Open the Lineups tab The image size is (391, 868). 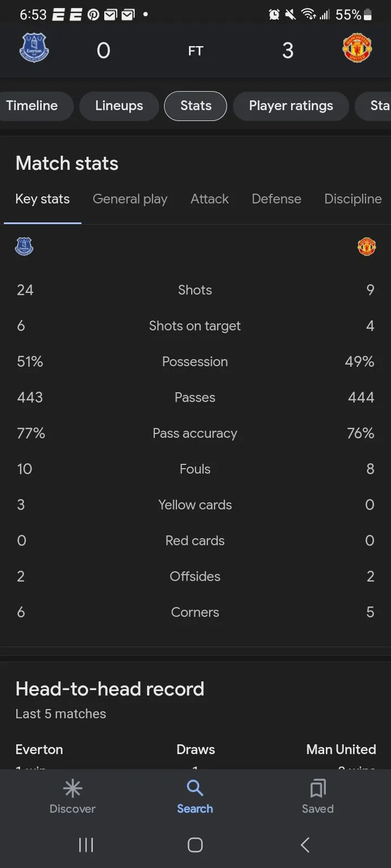coord(119,106)
